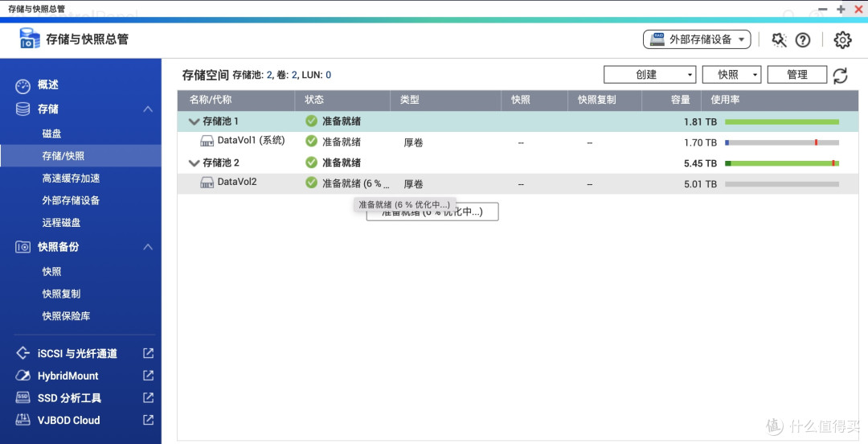Select 磁盘 in the sidebar
868x444 pixels.
tap(52, 134)
